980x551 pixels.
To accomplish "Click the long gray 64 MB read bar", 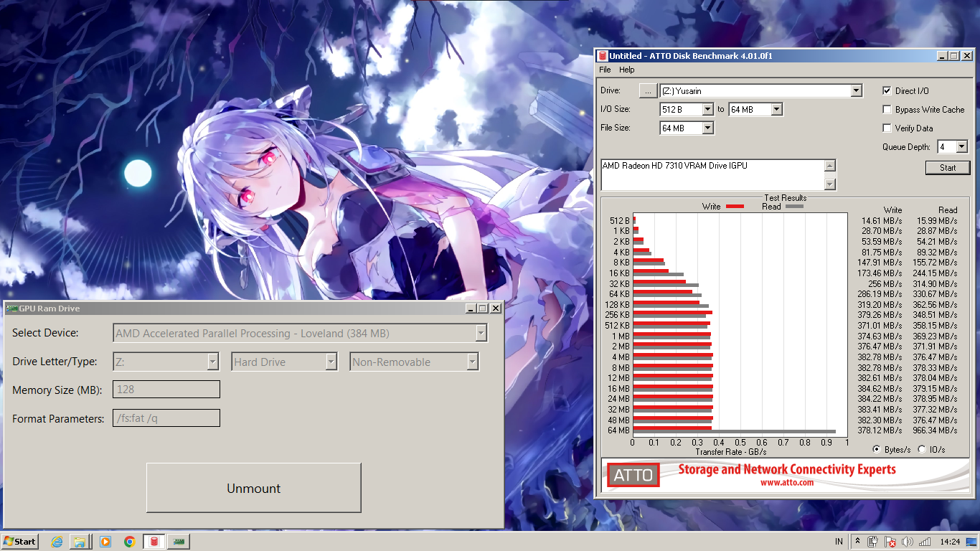I will 734,432.
